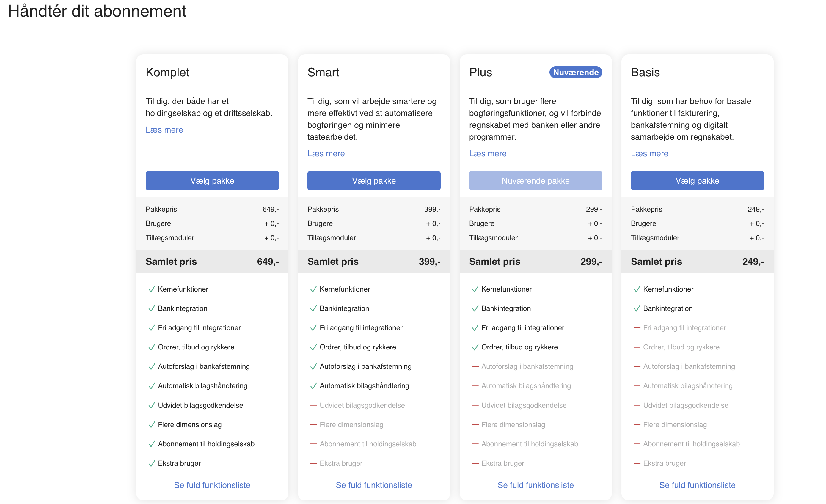This screenshot has width=826, height=504.
Task: Click Basis card's Bankintegration checkmark
Action: click(637, 308)
